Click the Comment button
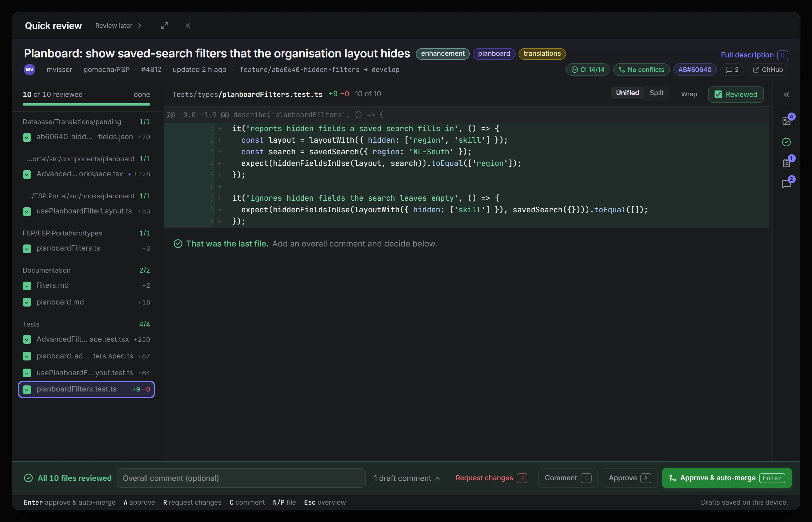 (568, 478)
